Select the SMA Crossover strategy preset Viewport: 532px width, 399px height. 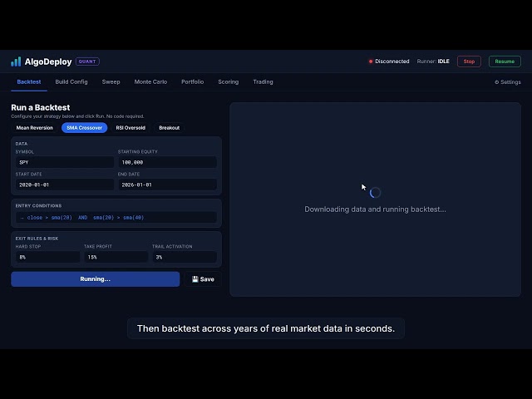coord(85,128)
